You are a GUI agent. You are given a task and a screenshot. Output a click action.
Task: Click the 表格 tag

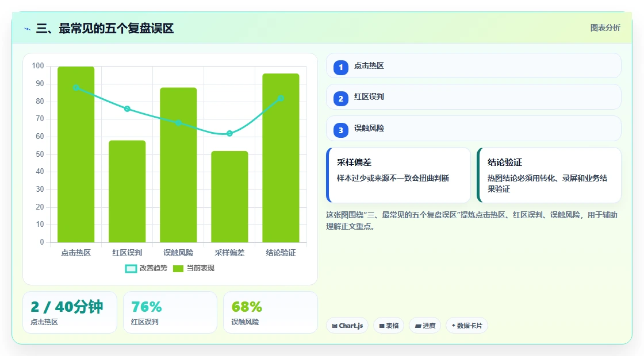(x=389, y=326)
